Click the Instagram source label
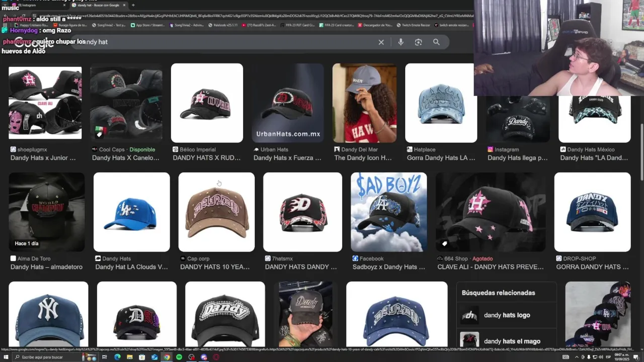The width and height of the screenshot is (644, 362). pyautogui.click(x=507, y=149)
